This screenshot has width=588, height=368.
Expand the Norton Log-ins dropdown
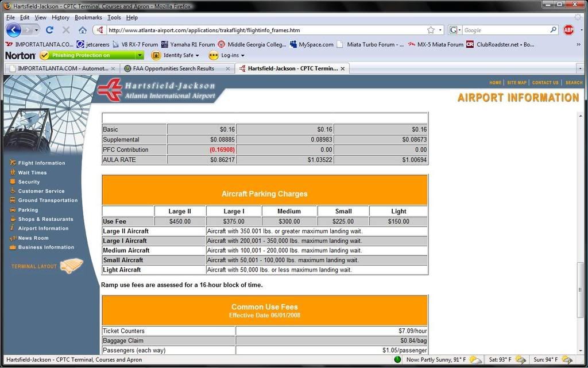coord(226,55)
